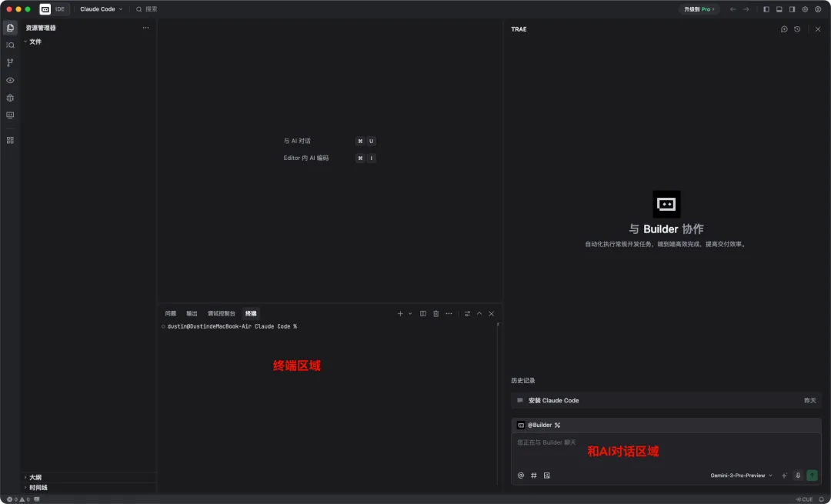Open Gemini-3-Pro-Preview model dropdown

(x=742, y=476)
